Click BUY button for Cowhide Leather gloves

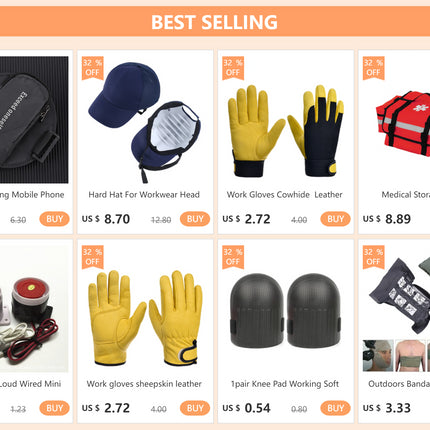(335, 219)
